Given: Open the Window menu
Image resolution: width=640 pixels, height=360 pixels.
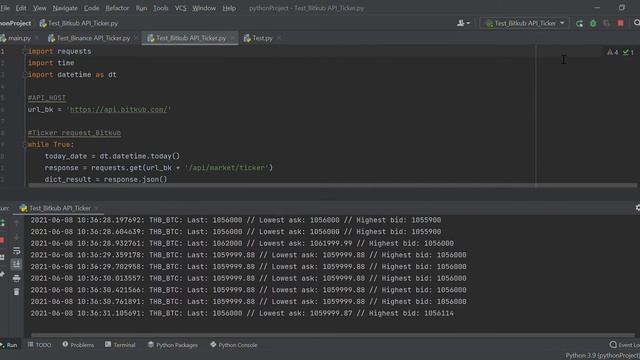Looking at the screenshot, I should click(x=204, y=8).
